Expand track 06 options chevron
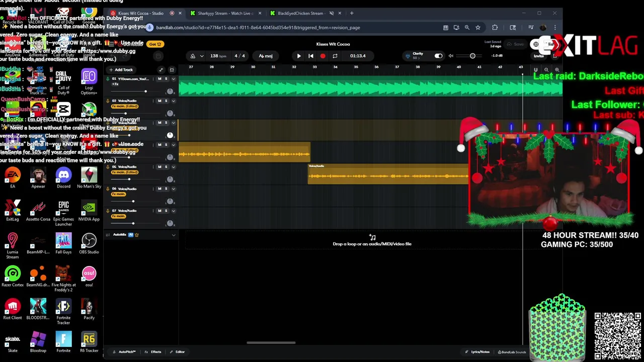The width and height of the screenshot is (644, 362). 174,189
